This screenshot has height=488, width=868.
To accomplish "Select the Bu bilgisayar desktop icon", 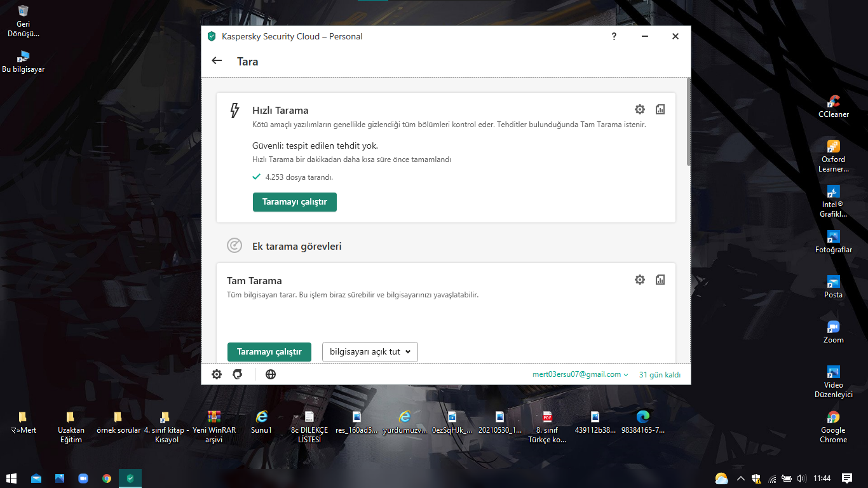I will point(24,61).
